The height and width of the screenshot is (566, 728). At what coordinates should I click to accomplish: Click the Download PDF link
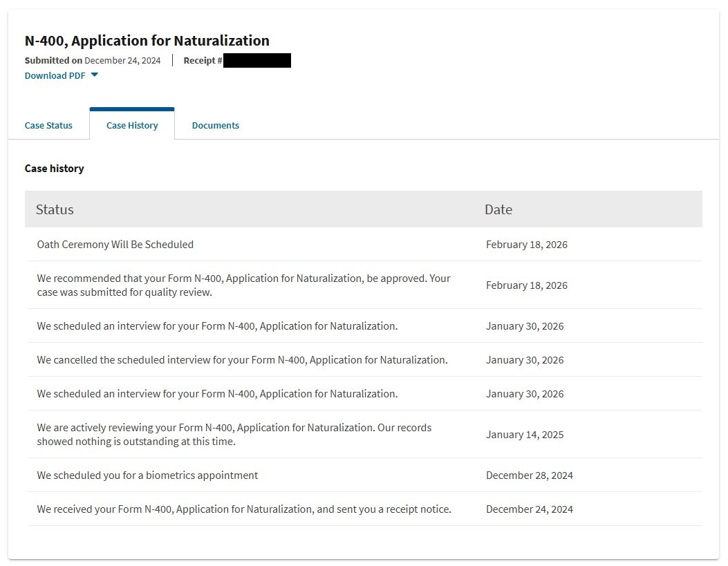[55, 76]
